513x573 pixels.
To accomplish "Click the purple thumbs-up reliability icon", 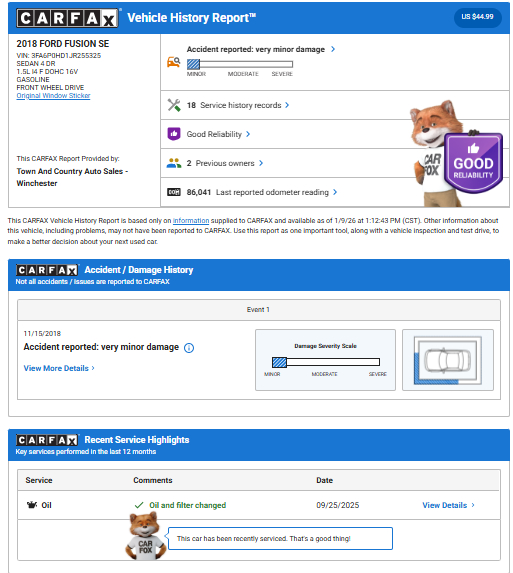I will point(174,134).
